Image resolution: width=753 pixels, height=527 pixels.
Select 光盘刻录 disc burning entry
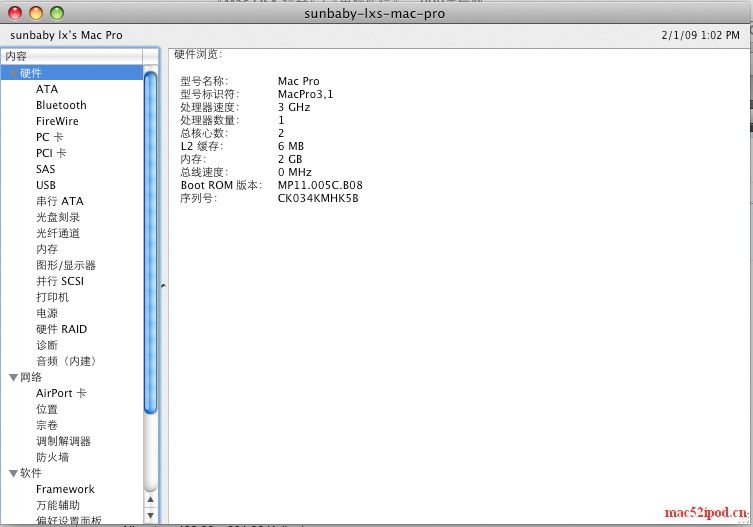(x=58, y=217)
